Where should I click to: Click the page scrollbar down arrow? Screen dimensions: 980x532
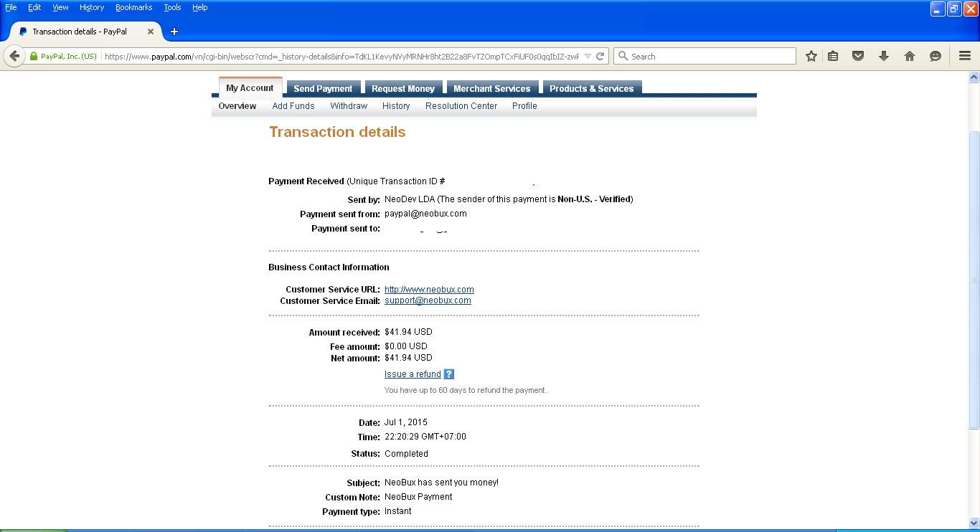coord(974,523)
